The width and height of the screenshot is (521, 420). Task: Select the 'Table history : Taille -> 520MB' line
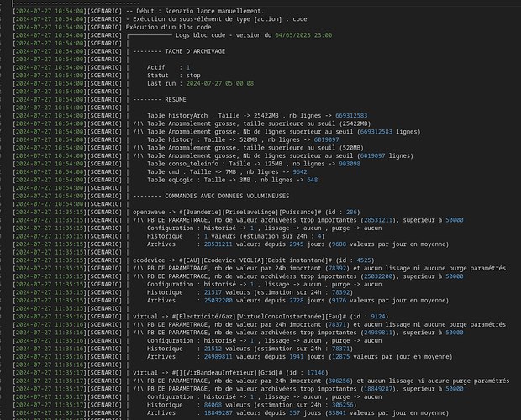click(243, 139)
